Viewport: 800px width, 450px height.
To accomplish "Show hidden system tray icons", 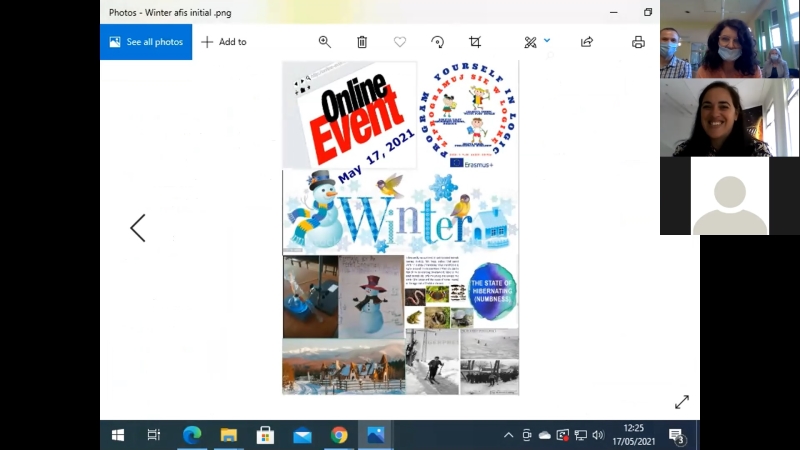I will tap(508, 435).
